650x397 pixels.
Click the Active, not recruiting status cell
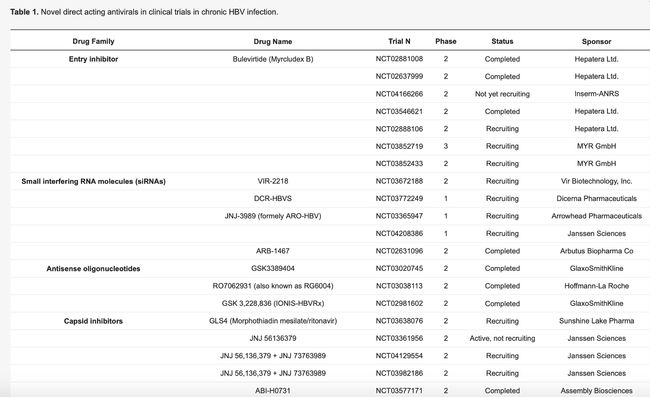pos(502,339)
